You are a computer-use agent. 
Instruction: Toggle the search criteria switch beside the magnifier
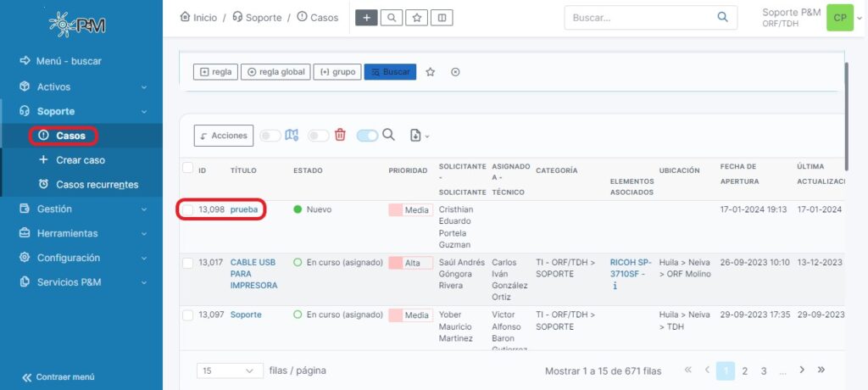click(367, 135)
